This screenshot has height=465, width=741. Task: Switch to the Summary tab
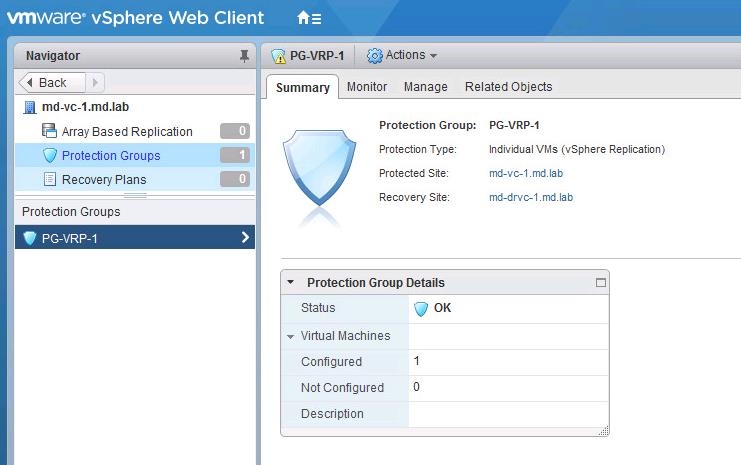pos(302,87)
